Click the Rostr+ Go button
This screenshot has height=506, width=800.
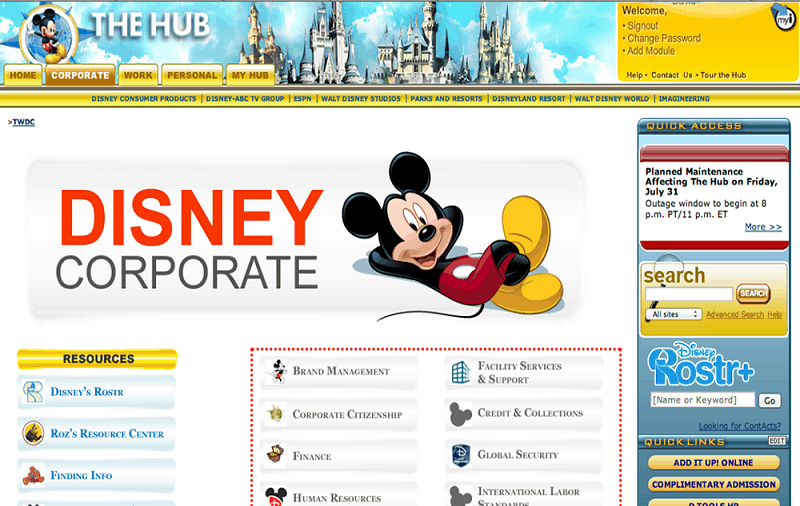click(x=769, y=400)
